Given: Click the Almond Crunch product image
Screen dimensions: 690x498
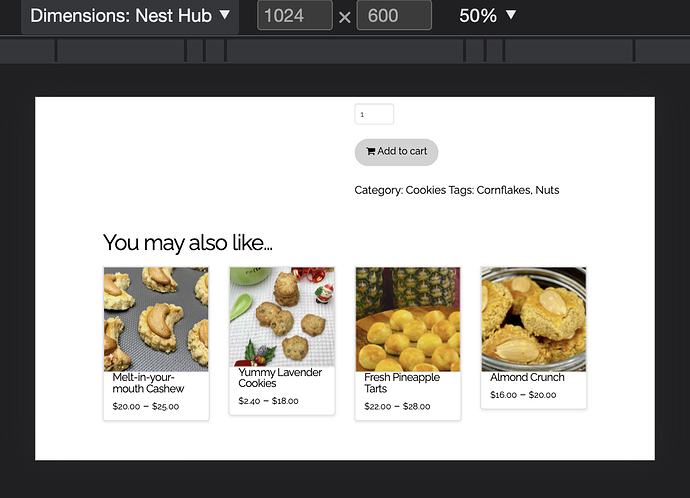Looking at the screenshot, I should pyautogui.click(x=533, y=319).
